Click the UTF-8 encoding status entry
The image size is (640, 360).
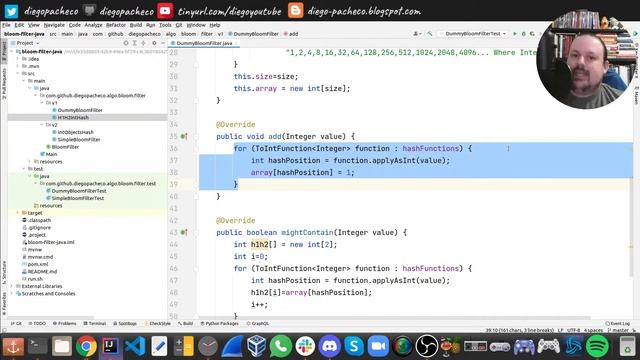click(573, 330)
